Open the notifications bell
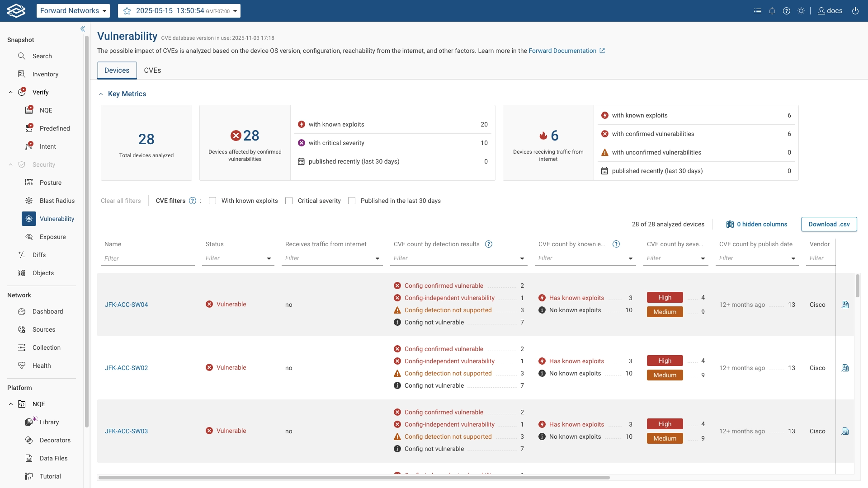 coord(772,10)
